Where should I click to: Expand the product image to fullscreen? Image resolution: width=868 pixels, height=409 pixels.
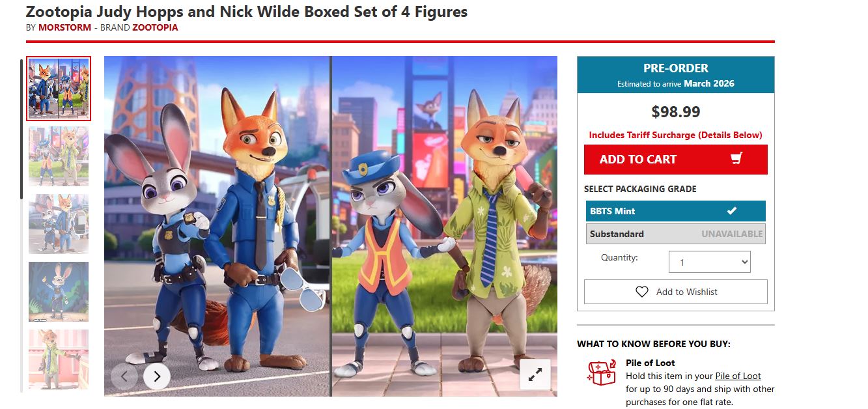click(535, 374)
